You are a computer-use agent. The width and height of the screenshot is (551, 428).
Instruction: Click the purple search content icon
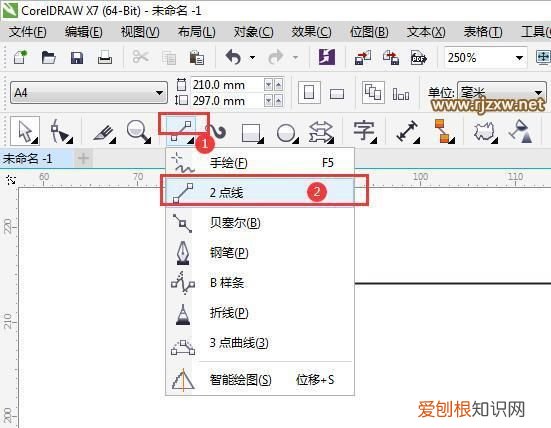pyautogui.click(x=327, y=57)
